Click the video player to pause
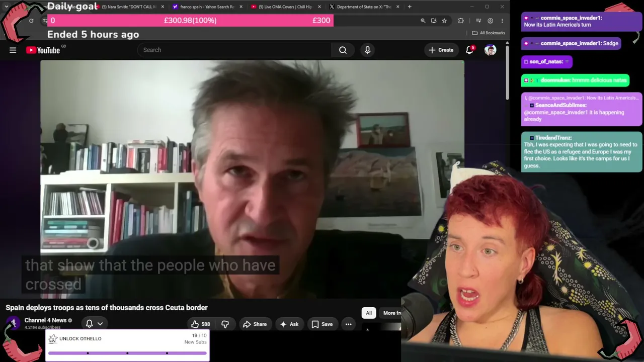The height and width of the screenshot is (362, 644). coord(252,179)
